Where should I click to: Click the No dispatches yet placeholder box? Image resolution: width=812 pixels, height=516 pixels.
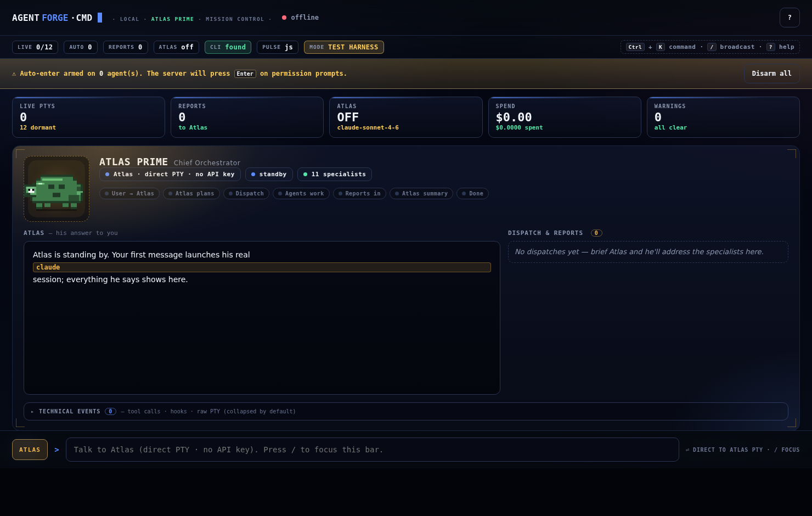(648, 252)
